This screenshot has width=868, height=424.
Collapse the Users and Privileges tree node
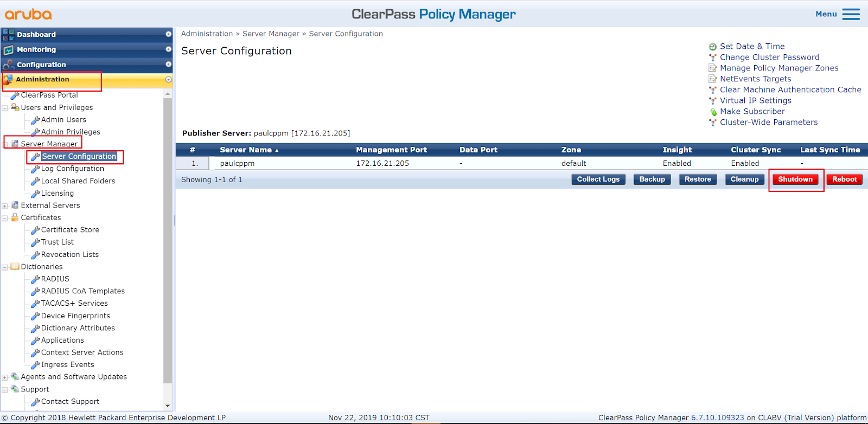tap(5, 108)
